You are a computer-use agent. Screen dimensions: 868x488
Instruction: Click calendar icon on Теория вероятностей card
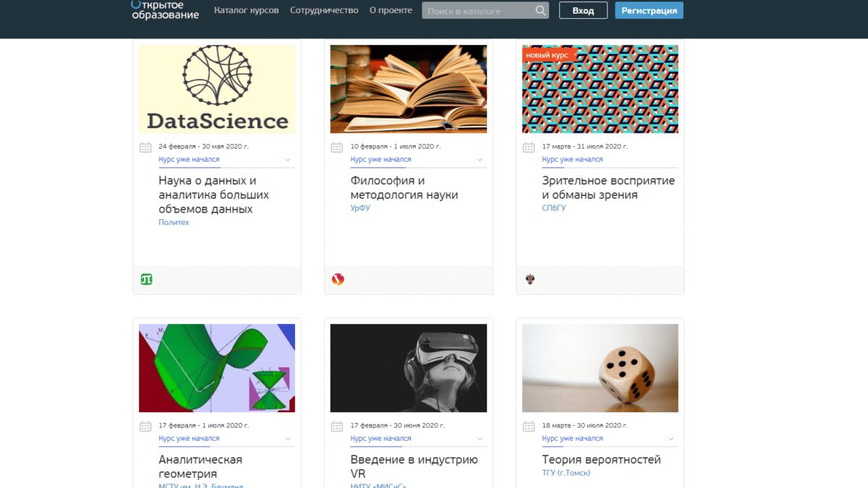(x=529, y=427)
